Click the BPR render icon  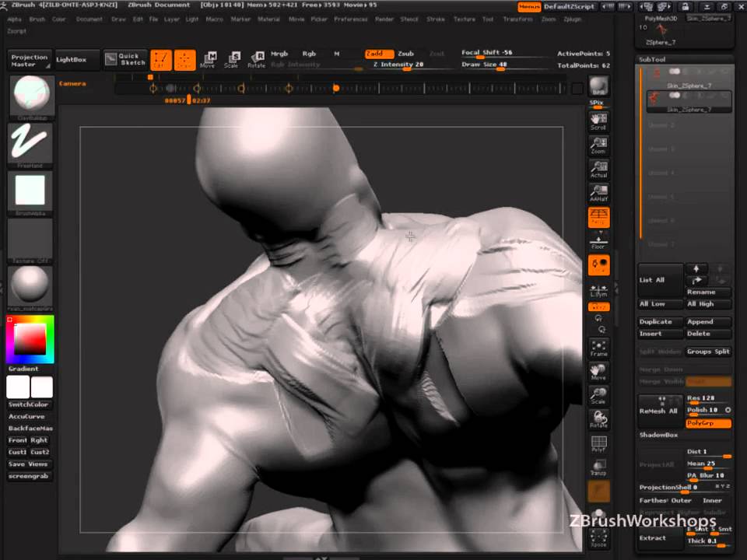(x=599, y=86)
